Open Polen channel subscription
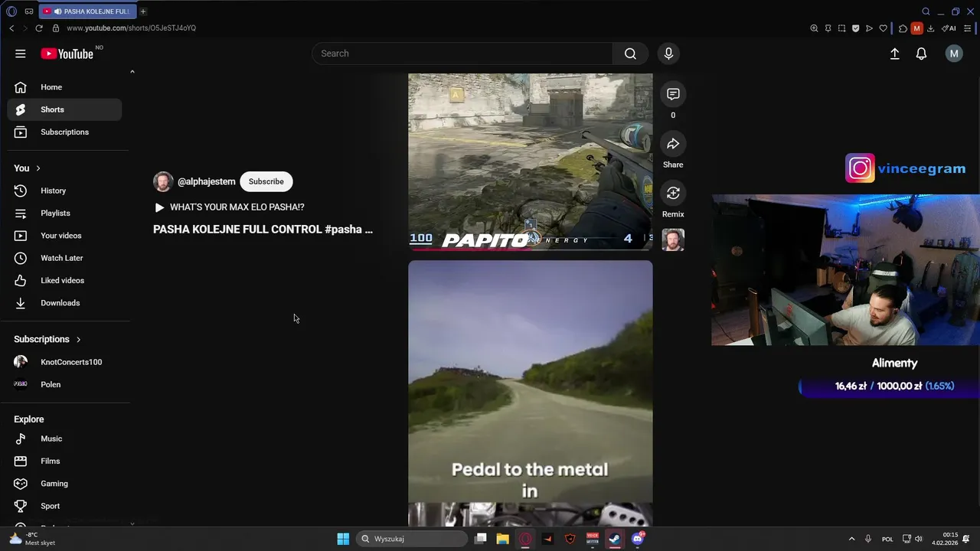This screenshot has width=980, height=551. coord(64,384)
